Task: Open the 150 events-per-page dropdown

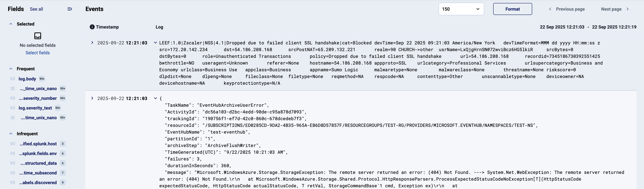Action: click(461, 9)
